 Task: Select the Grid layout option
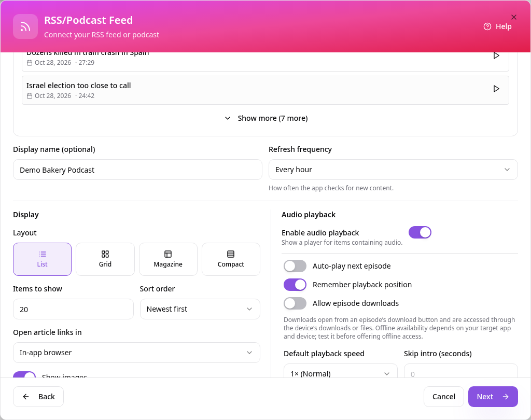coord(105,259)
